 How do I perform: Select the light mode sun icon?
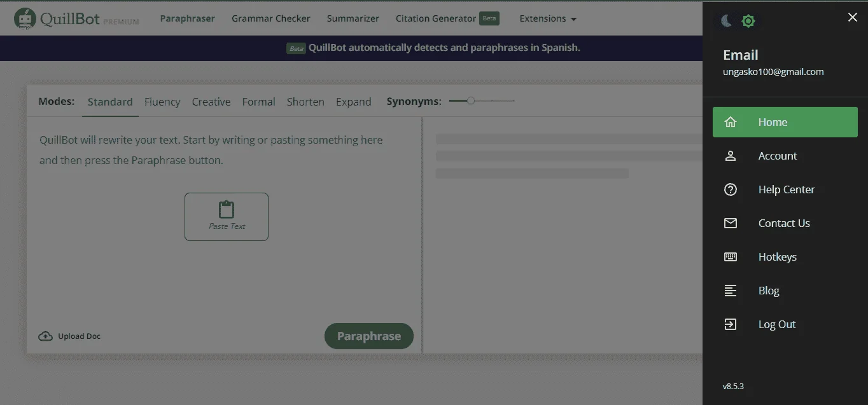[748, 21]
